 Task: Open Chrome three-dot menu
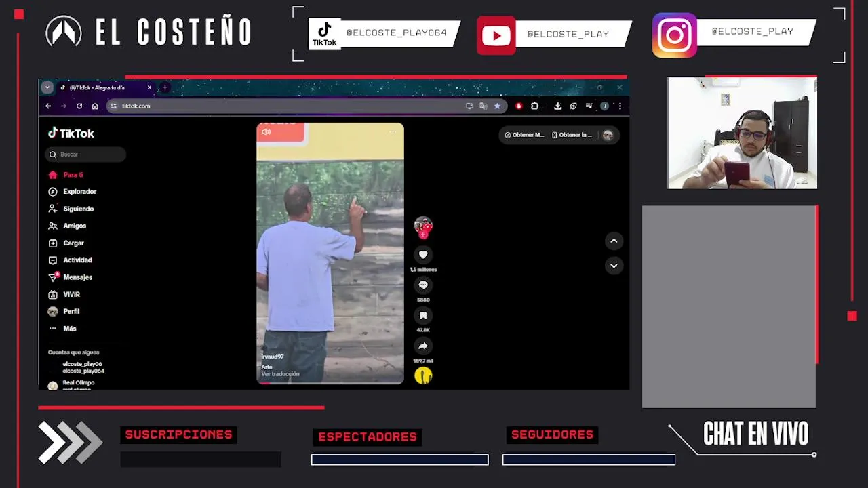coord(620,106)
